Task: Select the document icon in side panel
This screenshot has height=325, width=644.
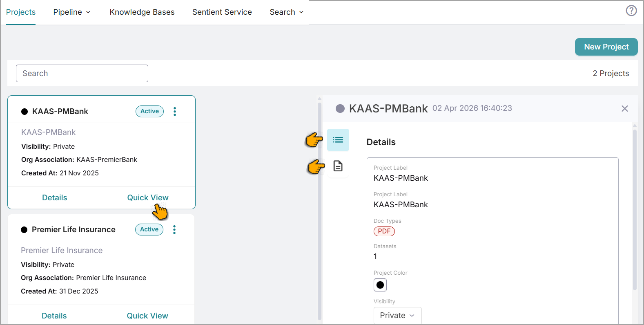Action: click(x=338, y=166)
